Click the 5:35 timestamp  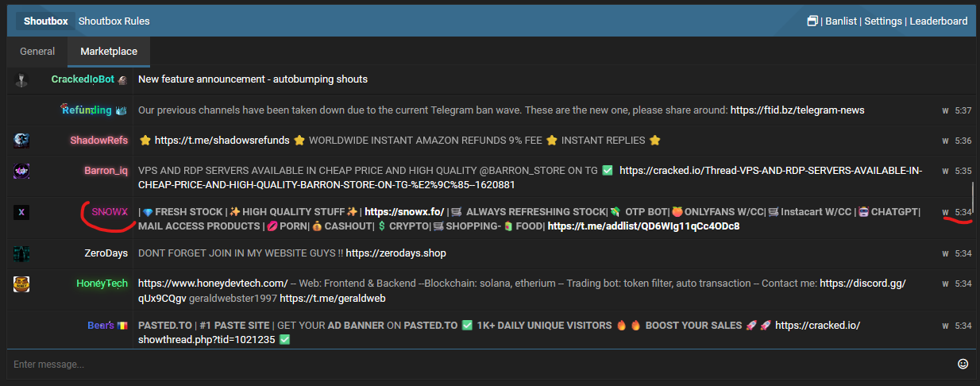[x=963, y=171]
